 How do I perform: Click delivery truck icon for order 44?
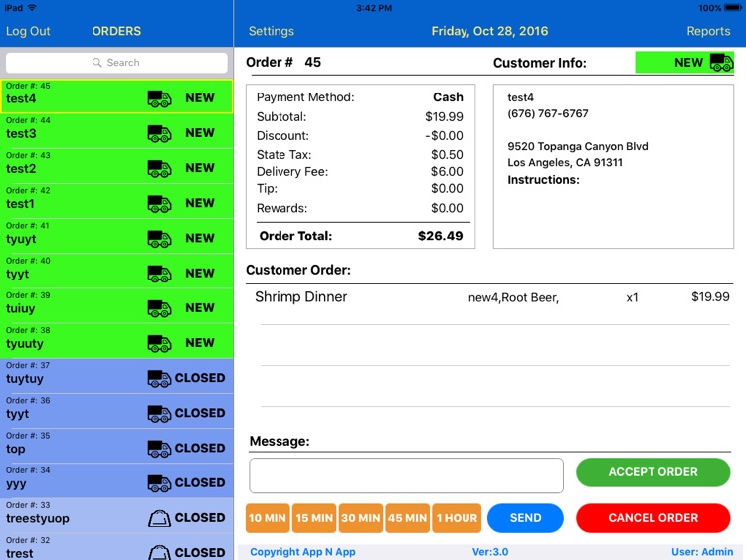159,133
